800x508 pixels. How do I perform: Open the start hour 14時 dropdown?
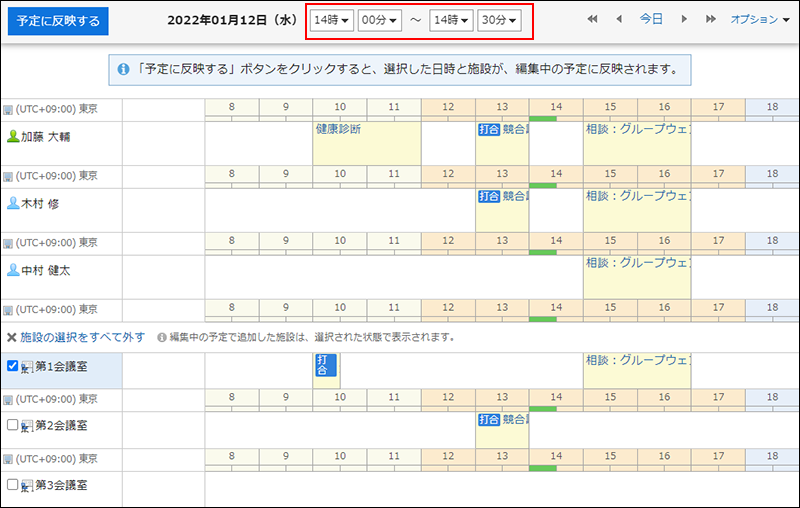(330, 21)
